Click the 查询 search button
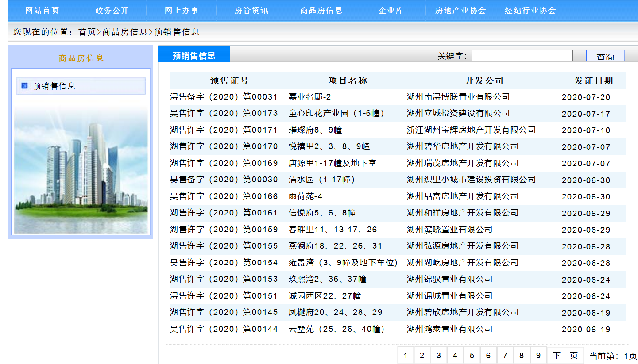The image size is (638, 364). (605, 56)
